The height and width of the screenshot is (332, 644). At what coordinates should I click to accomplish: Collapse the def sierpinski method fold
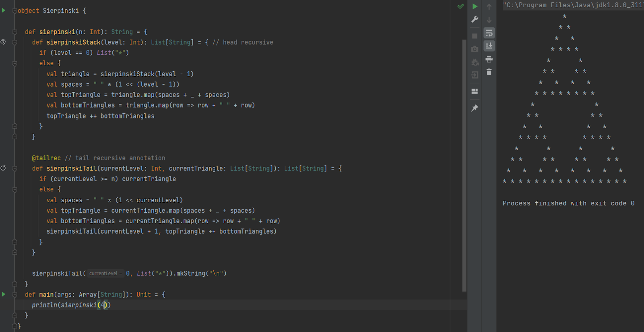click(x=14, y=32)
